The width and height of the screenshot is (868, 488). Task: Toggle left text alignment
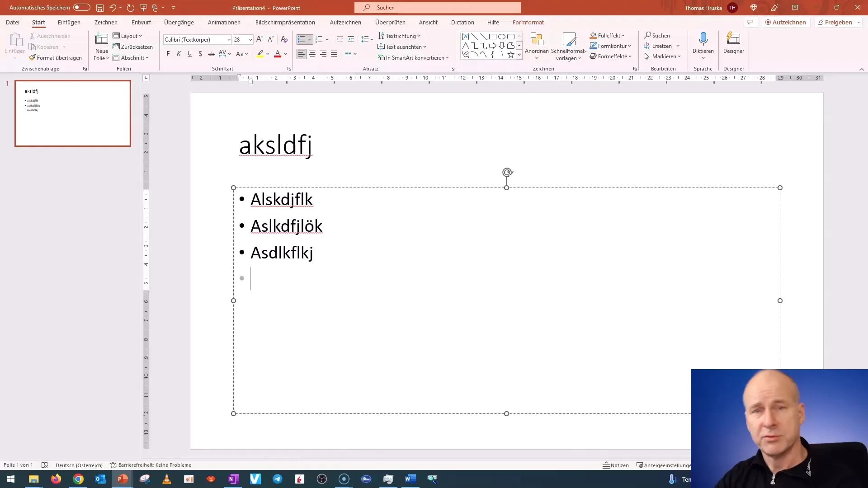pyautogui.click(x=302, y=54)
